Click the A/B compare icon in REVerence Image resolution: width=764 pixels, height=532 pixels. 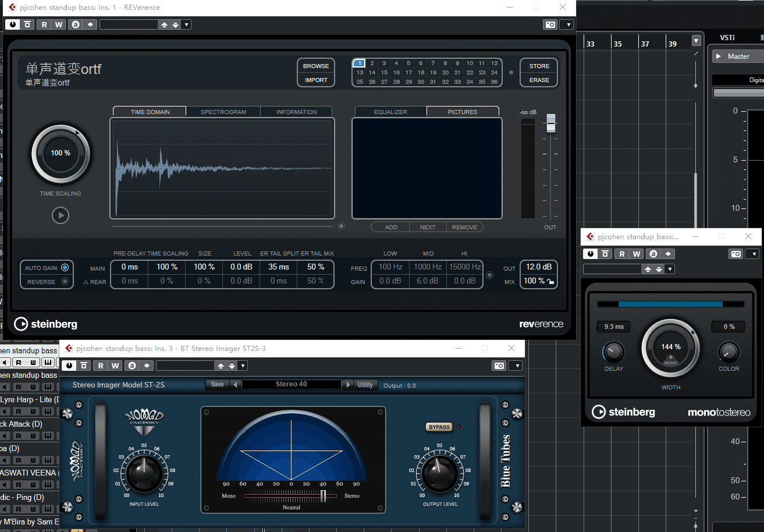76,24
